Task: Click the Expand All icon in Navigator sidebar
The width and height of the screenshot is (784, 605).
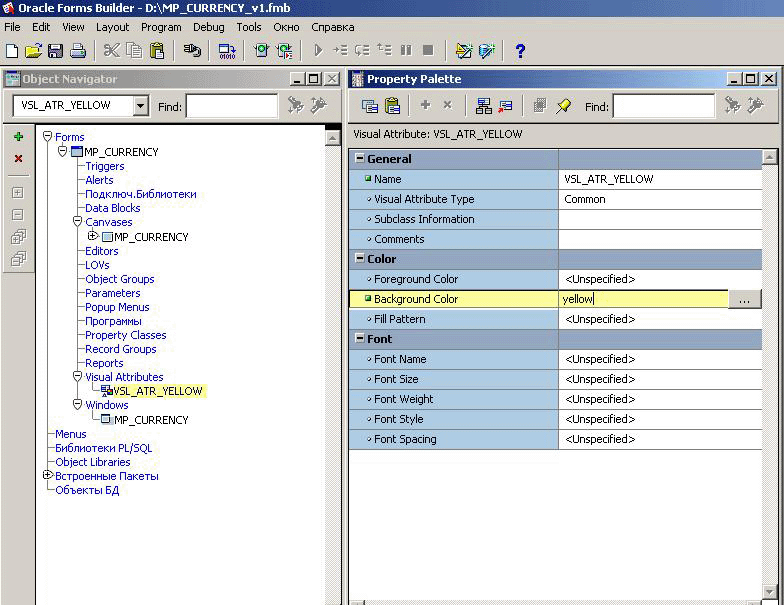Action: 18,236
